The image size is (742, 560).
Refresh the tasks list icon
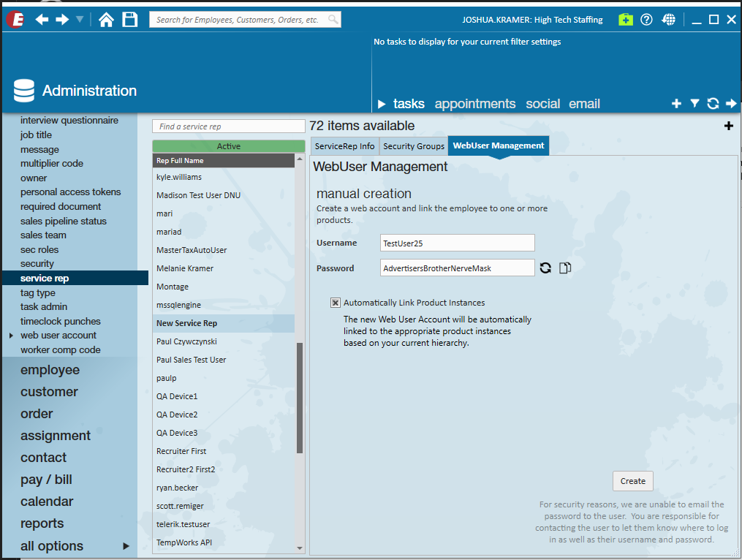(713, 103)
